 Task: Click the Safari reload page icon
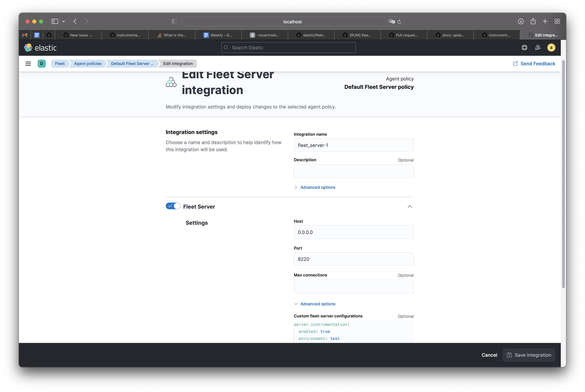point(399,22)
